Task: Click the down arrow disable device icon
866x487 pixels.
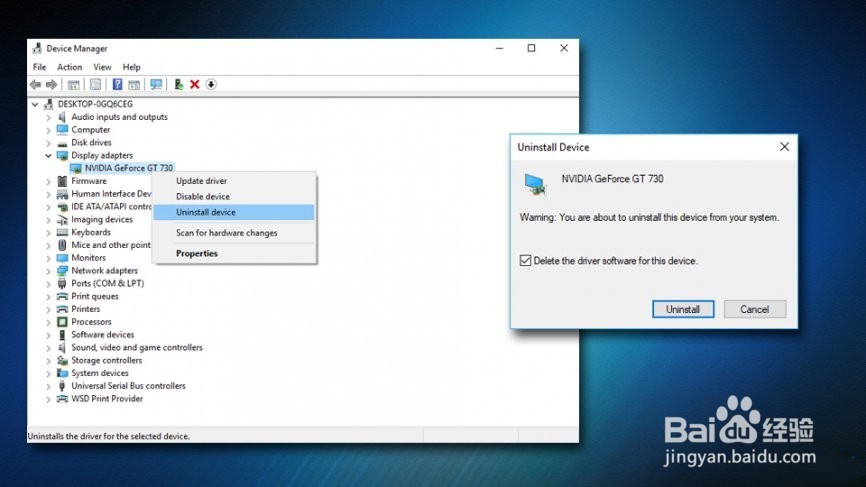Action: click(211, 84)
